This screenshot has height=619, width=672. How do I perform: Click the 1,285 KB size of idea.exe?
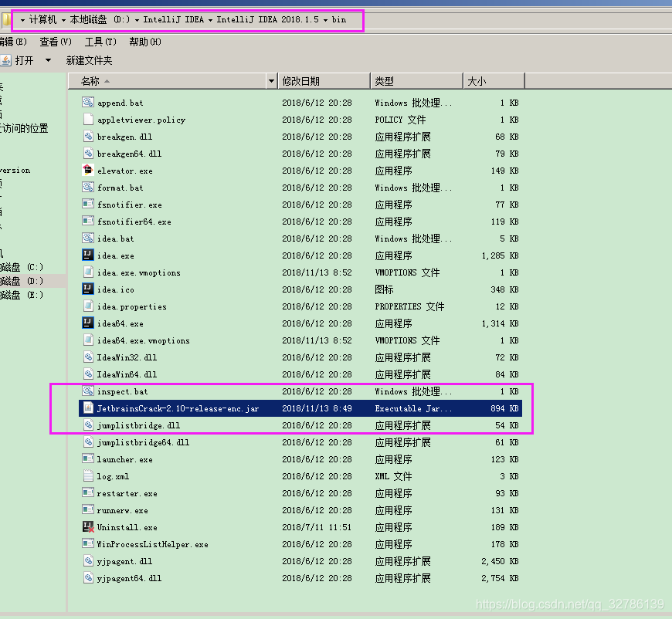(x=500, y=255)
